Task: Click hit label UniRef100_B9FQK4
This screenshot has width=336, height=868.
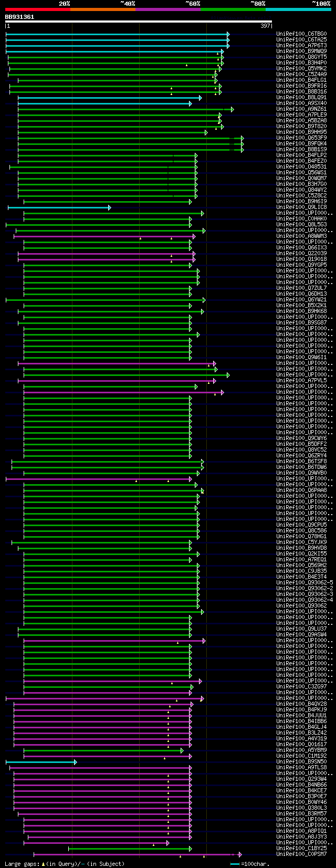Action: (x=301, y=144)
